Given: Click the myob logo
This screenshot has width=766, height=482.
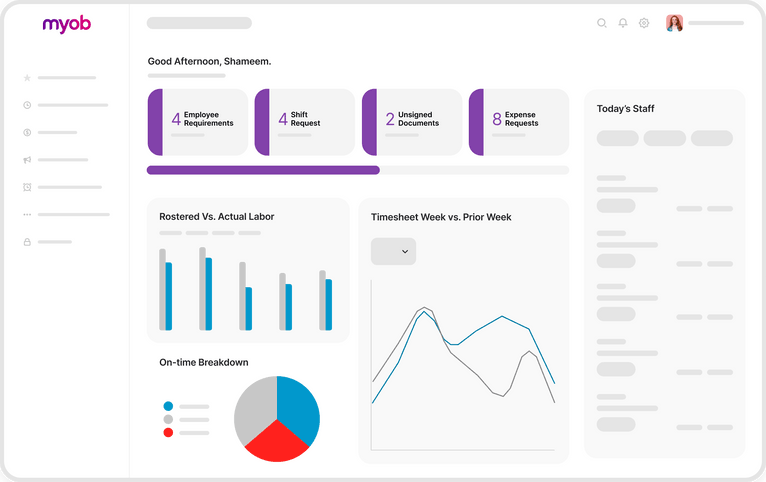Looking at the screenshot, I should (x=66, y=24).
